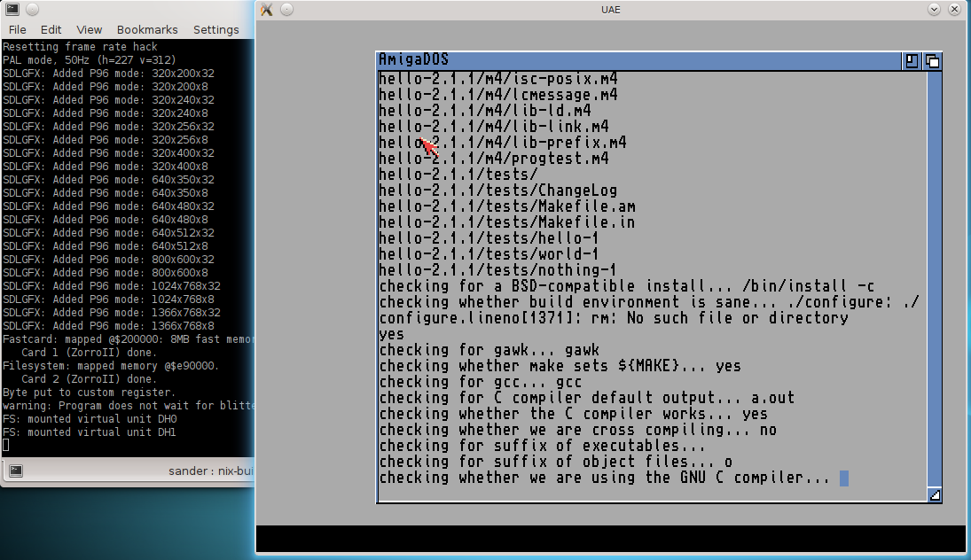Open the Edit menu in terminal window

point(51,30)
